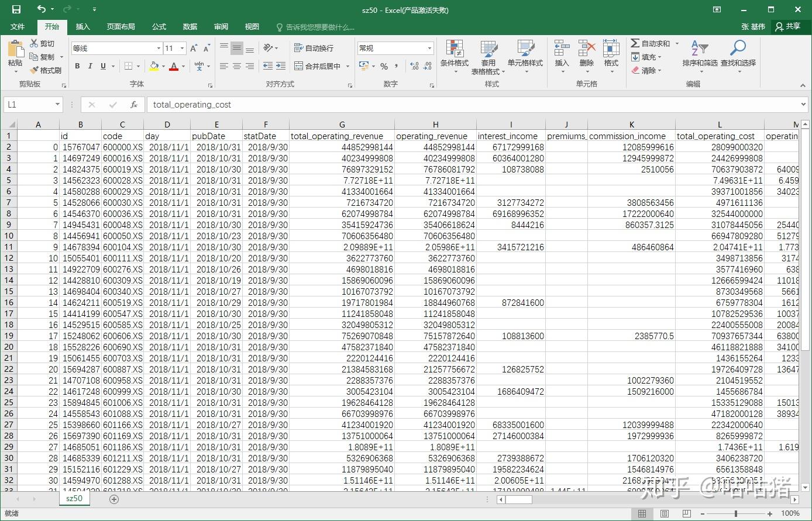Decrease font size with the smaller A icon

(207, 48)
